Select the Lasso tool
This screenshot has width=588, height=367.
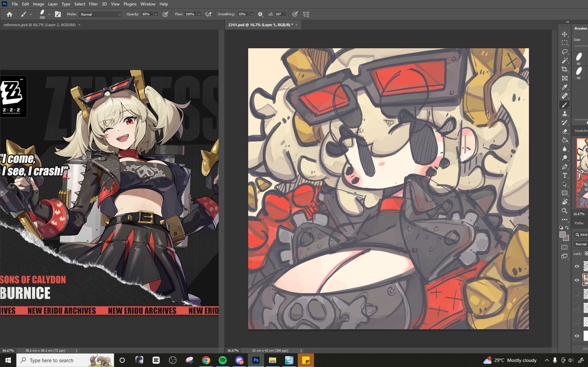(x=565, y=52)
